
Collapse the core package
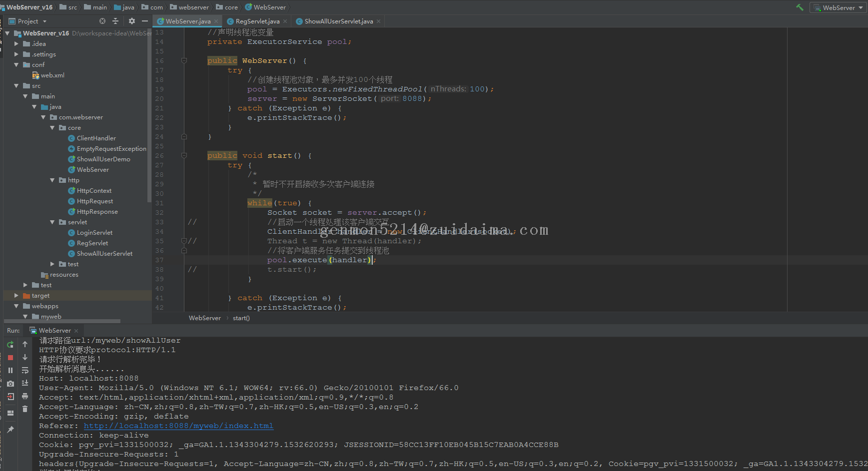coord(52,128)
